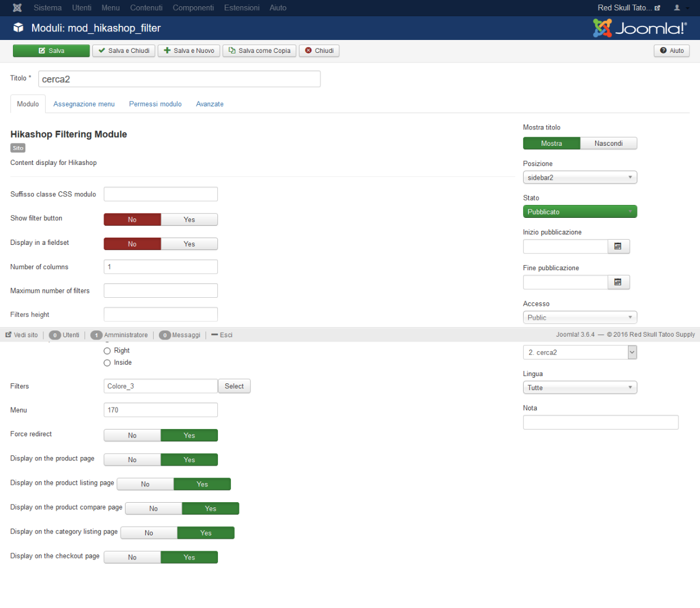The width and height of the screenshot is (700, 608).
Task: Click the green Salva save button
Action: tap(51, 51)
